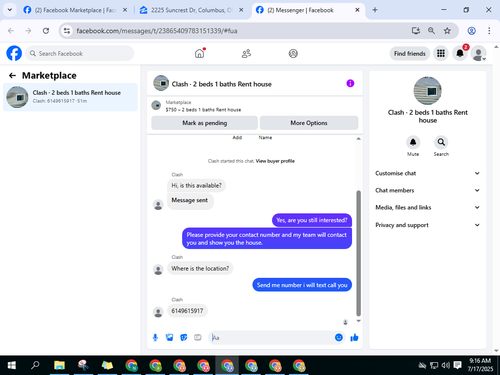Image resolution: width=500 pixels, height=375 pixels.
Task: Open the Friends icon in top navigation
Action: tap(246, 53)
